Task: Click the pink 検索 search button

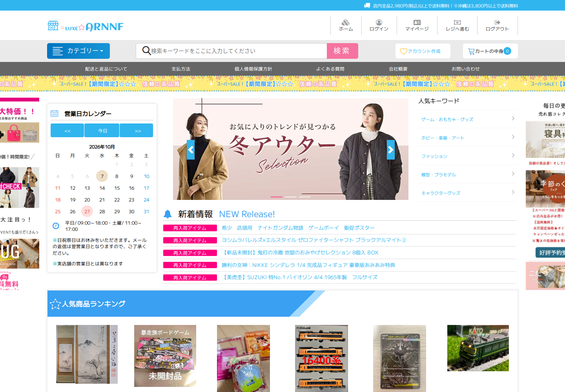Action: pos(343,51)
